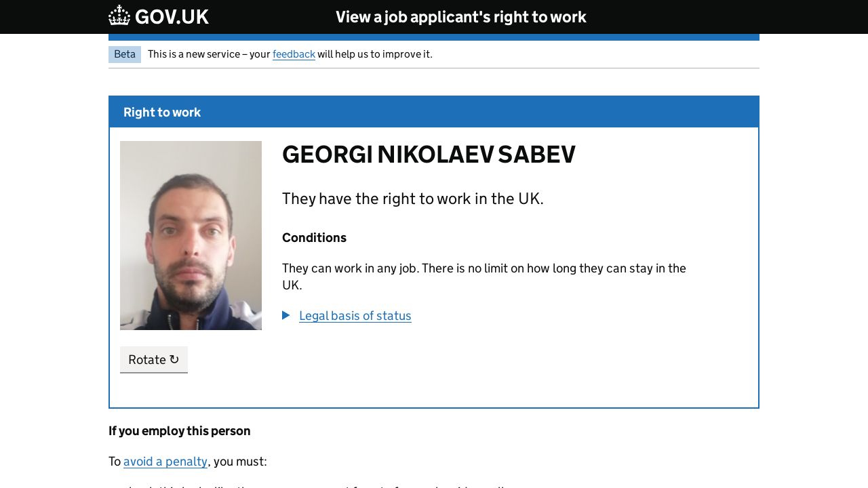Image resolution: width=868 pixels, height=488 pixels.
Task: Open the "View a job applicant's right to work" title
Action: pos(460,17)
